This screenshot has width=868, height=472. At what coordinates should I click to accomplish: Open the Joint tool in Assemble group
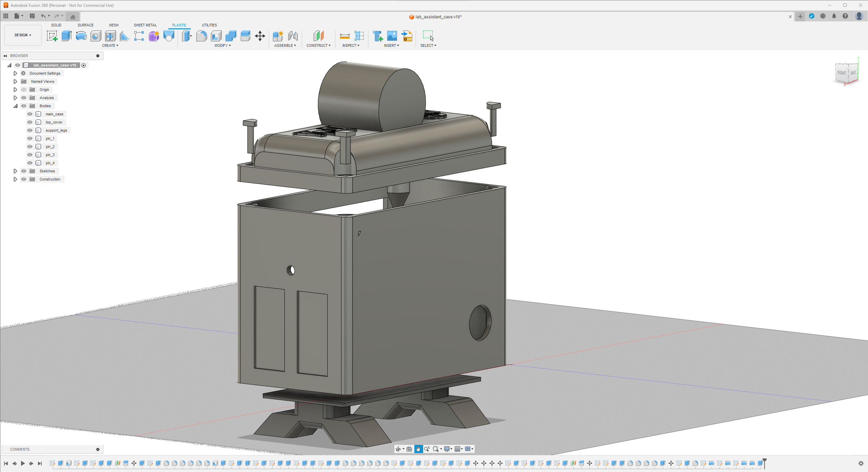click(x=293, y=36)
